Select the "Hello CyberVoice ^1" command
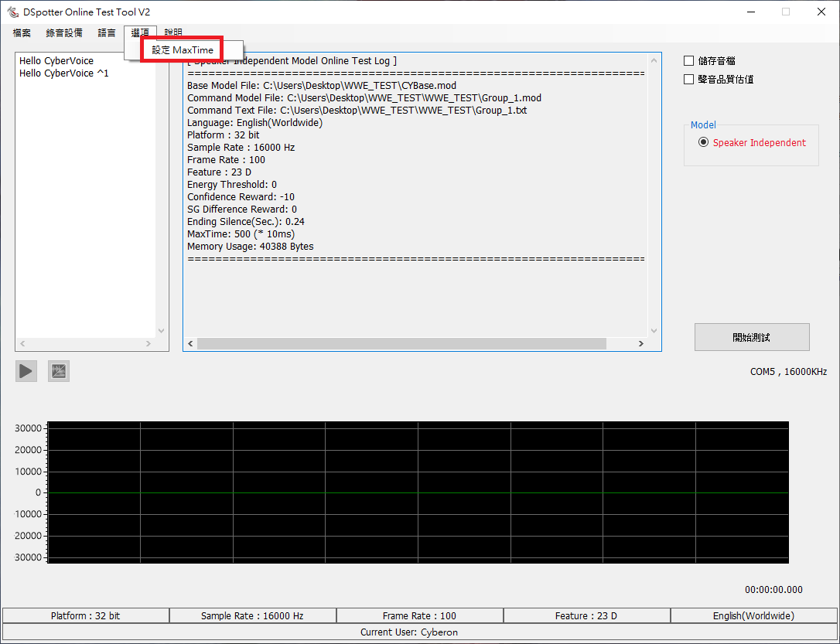Screen dimensions: 840x644 [x=64, y=73]
